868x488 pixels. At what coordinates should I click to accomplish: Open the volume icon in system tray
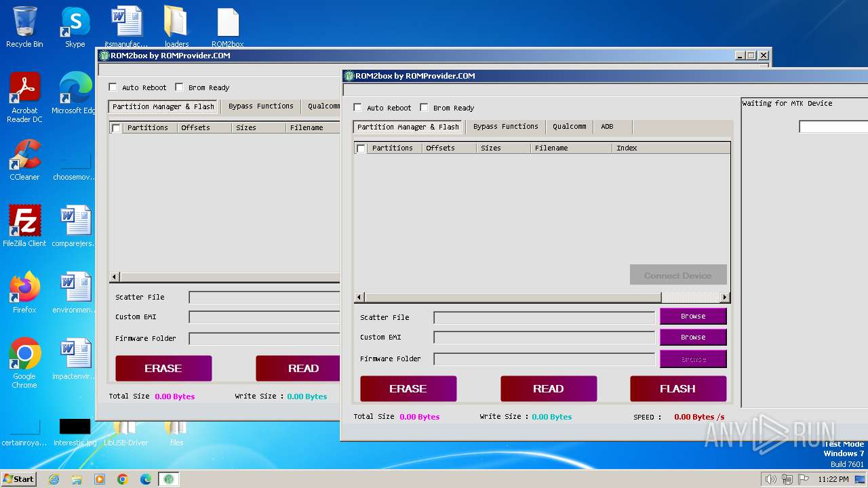pyautogui.click(x=770, y=479)
